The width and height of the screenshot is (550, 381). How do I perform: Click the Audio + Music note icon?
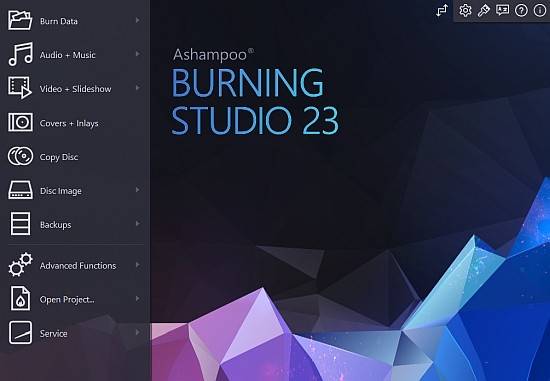point(20,54)
